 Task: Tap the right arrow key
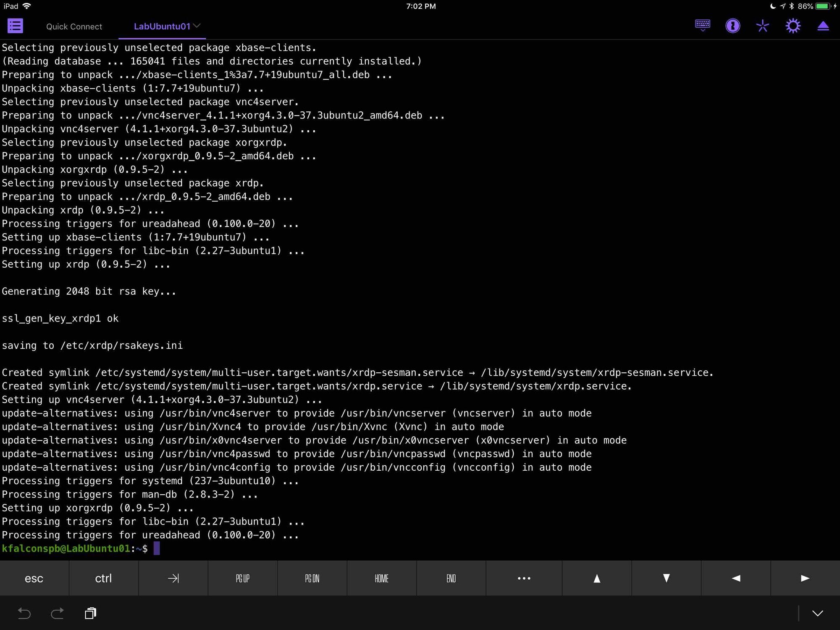[x=805, y=578]
